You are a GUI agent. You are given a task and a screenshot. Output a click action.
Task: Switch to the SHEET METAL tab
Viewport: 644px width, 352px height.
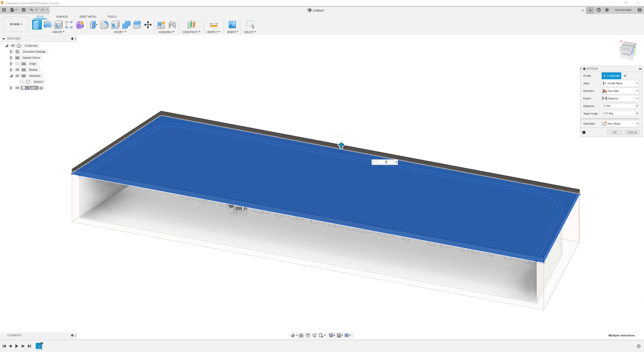pyautogui.click(x=88, y=16)
